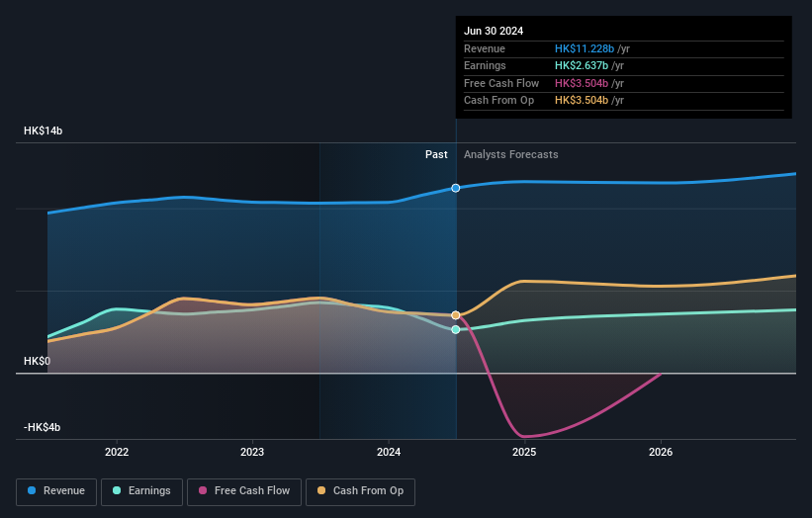The height and width of the screenshot is (518, 812).
Task: Click the HK$11.228b revenue value in tooltip
Action: pyautogui.click(x=585, y=48)
